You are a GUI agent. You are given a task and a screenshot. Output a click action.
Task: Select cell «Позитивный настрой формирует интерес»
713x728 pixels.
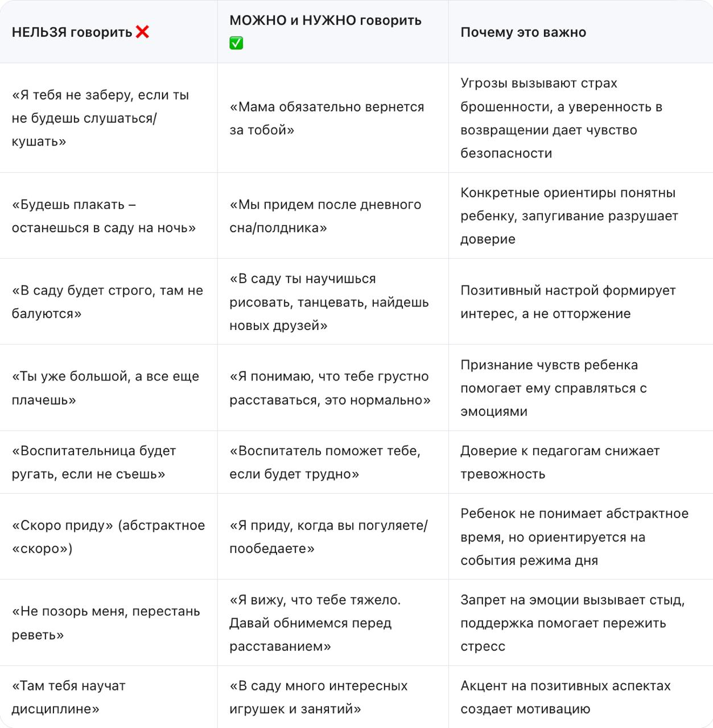(580, 302)
